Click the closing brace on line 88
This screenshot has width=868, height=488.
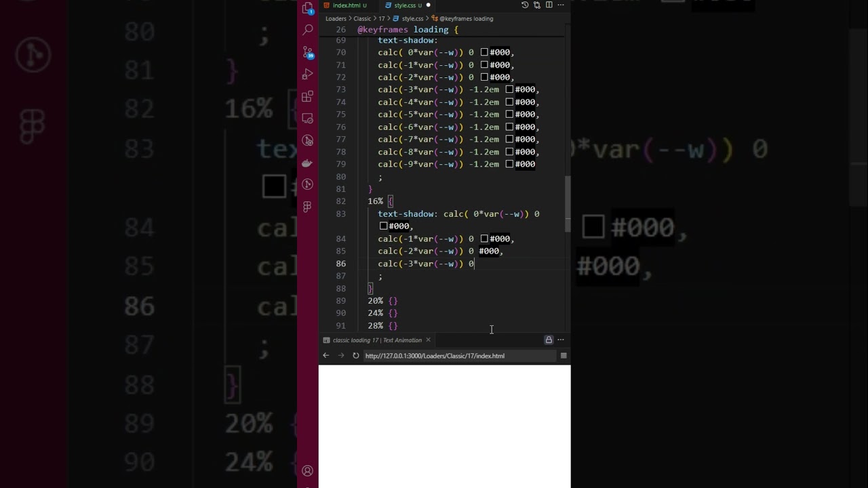tap(370, 289)
